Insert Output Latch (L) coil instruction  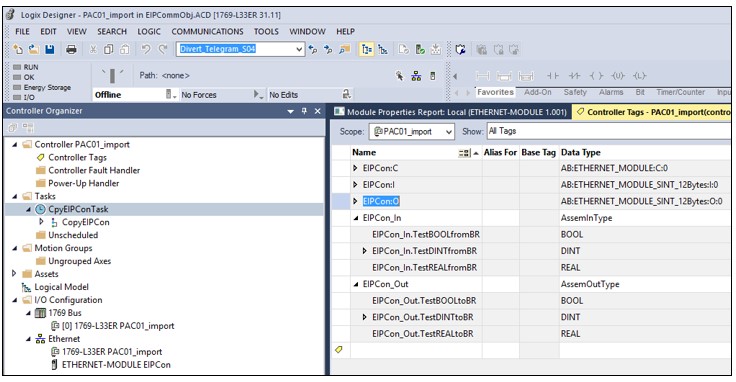tap(639, 76)
